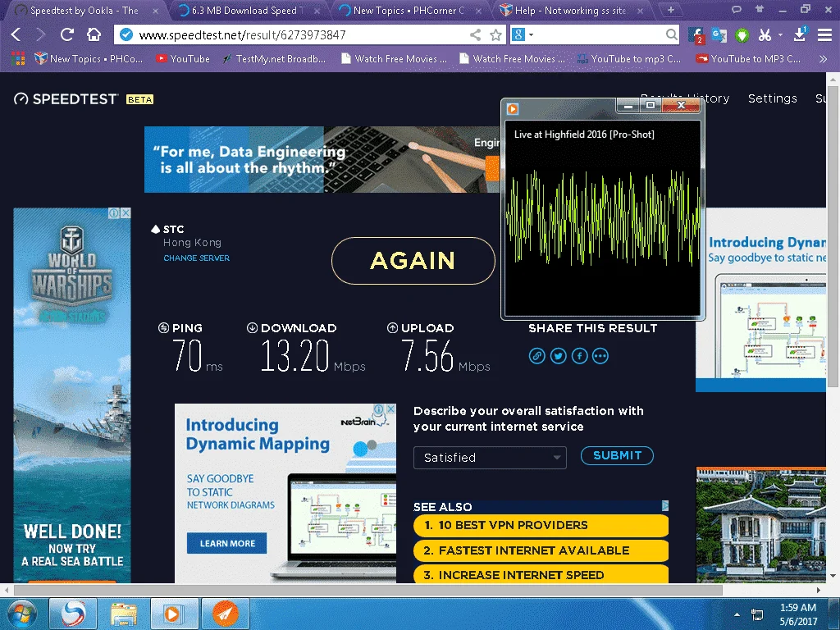This screenshot has width=840, height=630.
Task: Open YouTube bookmark
Action: pos(183,59)
